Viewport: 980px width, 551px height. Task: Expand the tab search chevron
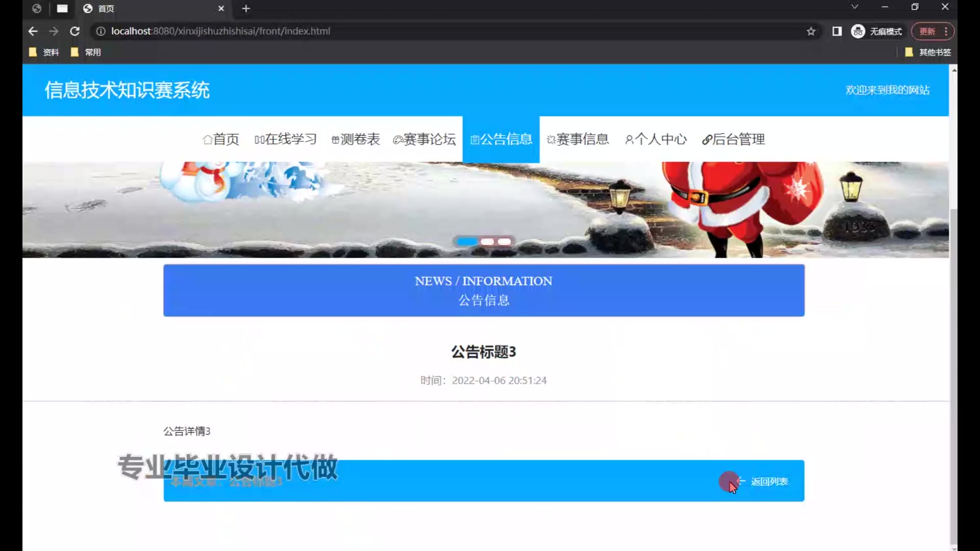click(x=854, y=7)
